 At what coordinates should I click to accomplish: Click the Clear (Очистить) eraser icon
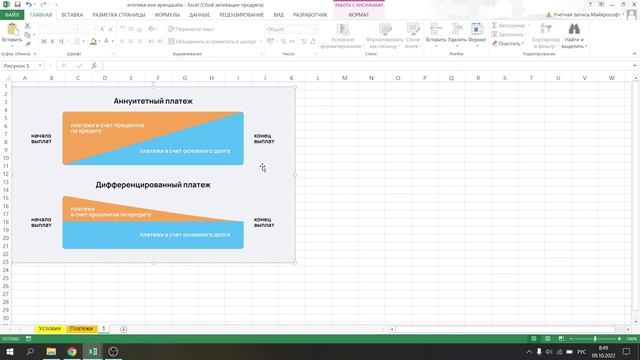pos(494,43)
